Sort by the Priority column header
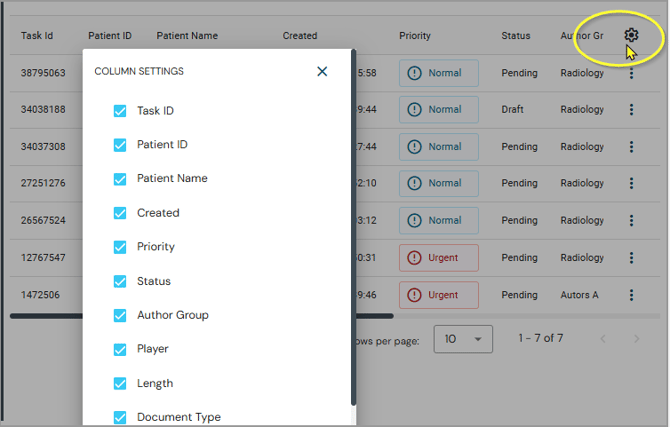This screenshot has width=670, height=427. 415,36
